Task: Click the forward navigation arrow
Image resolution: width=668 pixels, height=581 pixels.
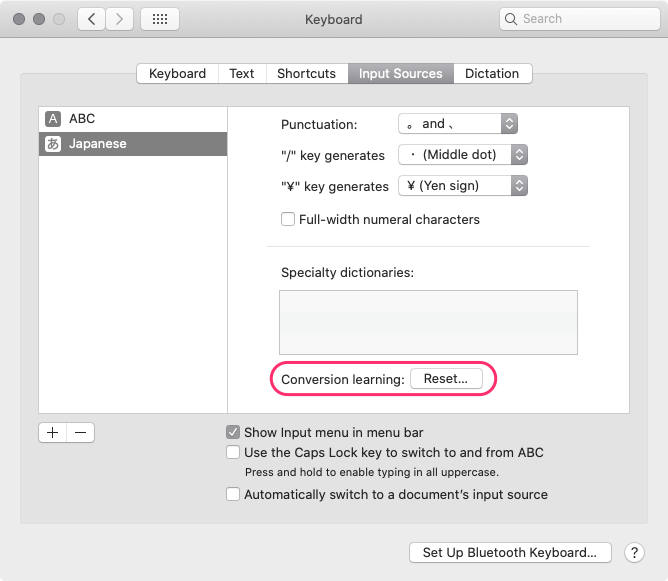Action: (120, 19)
